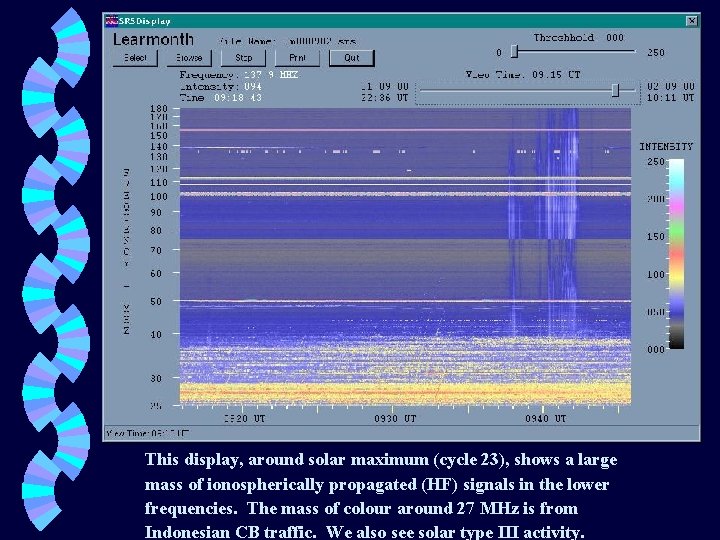The image size is (720, 540).
Task: Click the 100 frequency axis label
Action: 158,197
